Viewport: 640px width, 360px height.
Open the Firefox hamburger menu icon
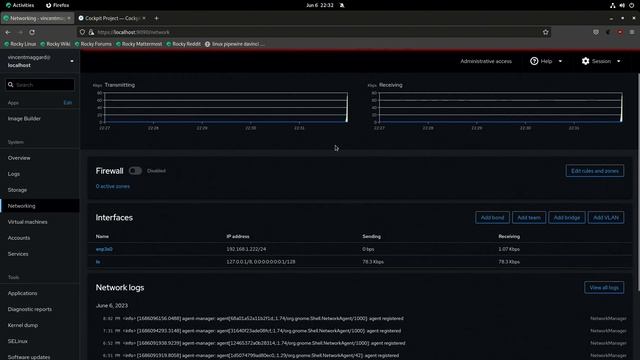[x=632, y=32]
